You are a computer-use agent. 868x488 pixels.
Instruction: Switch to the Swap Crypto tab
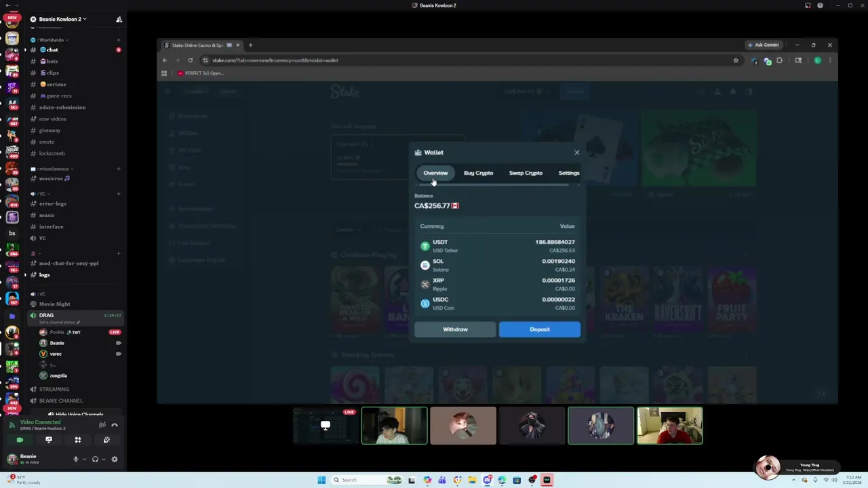pyautogui.click(x=526, y=173)
